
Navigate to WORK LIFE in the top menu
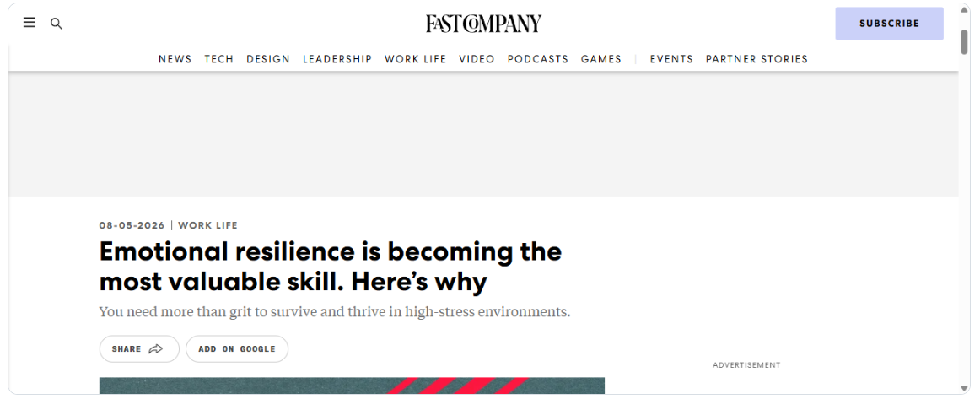(416, 59)
